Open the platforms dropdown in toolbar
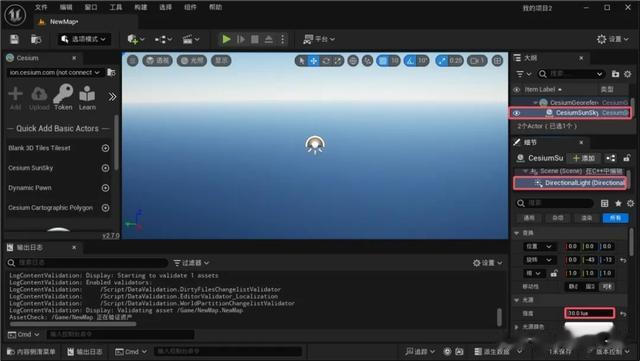 pos(319,39)
